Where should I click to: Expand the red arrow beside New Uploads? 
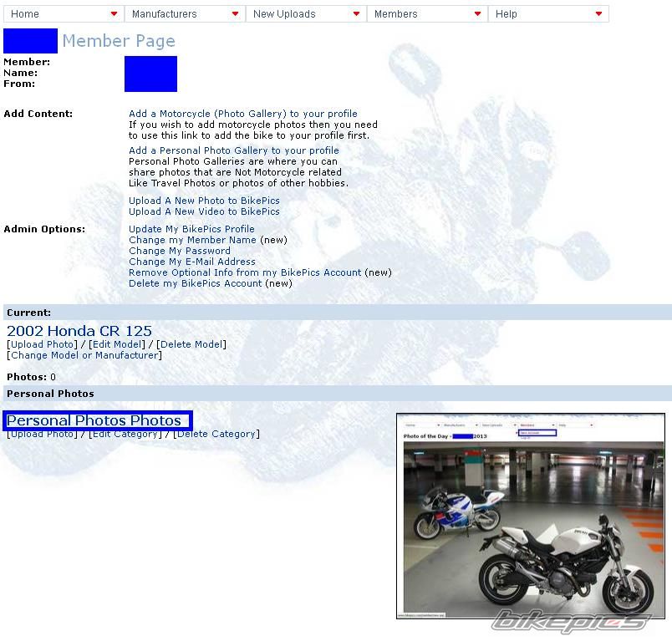pos(357,13)
